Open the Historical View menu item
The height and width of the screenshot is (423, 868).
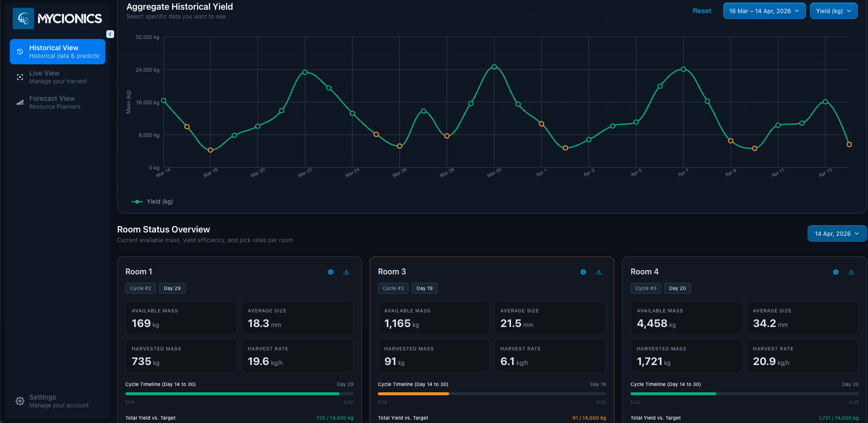tap(58, 52)
